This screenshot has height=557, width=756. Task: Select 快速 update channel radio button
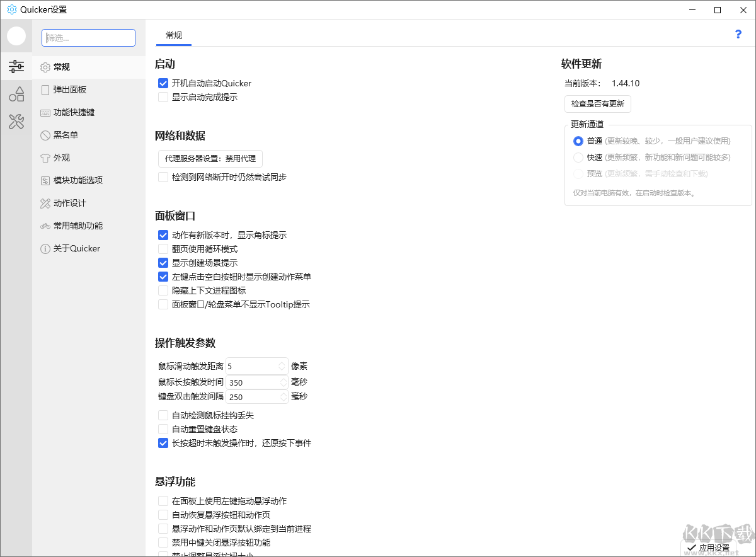pos(578,158)
